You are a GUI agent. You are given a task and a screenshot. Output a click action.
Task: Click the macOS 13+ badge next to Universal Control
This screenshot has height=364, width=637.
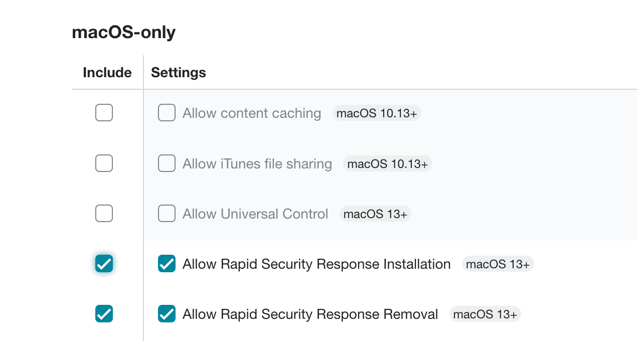[x=375, y=214]
